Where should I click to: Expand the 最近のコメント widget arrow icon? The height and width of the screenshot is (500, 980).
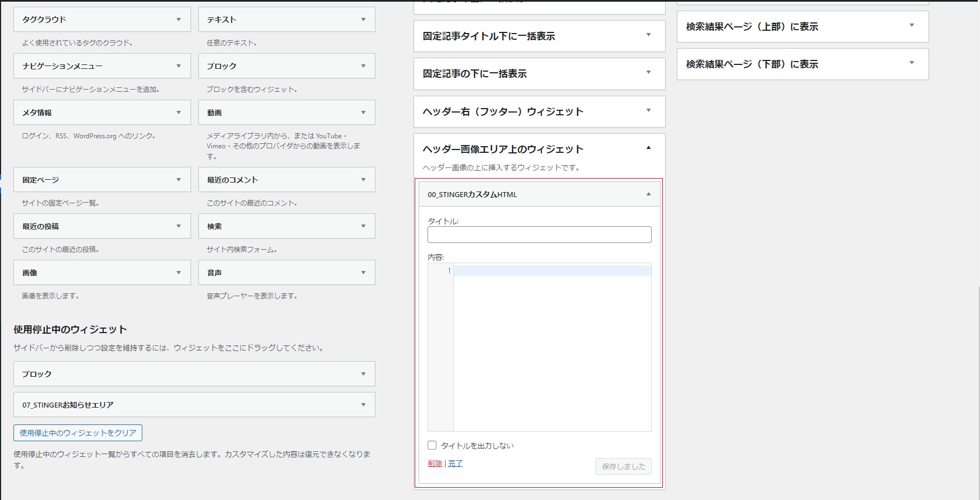coord(363,180)
